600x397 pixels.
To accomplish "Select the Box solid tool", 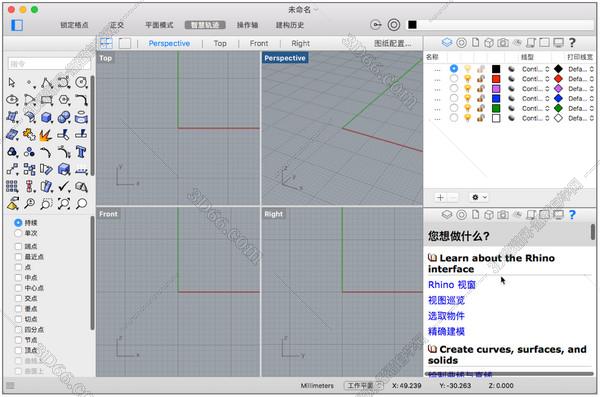I will click(46, 117).
